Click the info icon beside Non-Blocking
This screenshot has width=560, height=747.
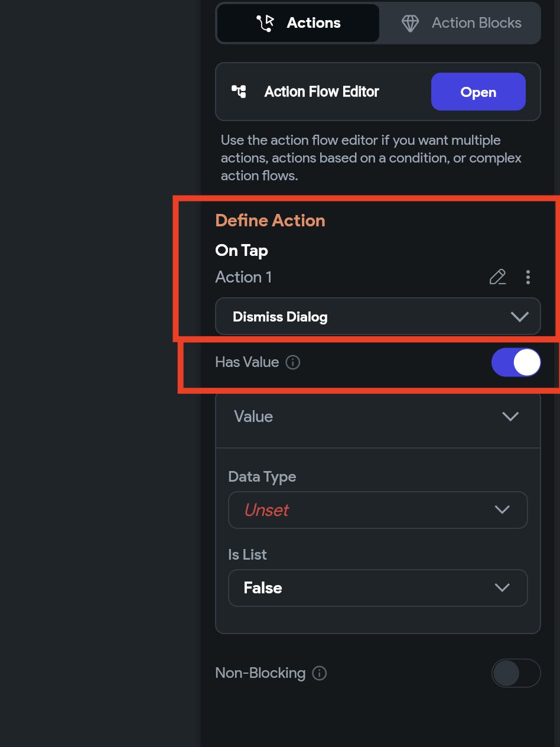[x=319, y=673]
